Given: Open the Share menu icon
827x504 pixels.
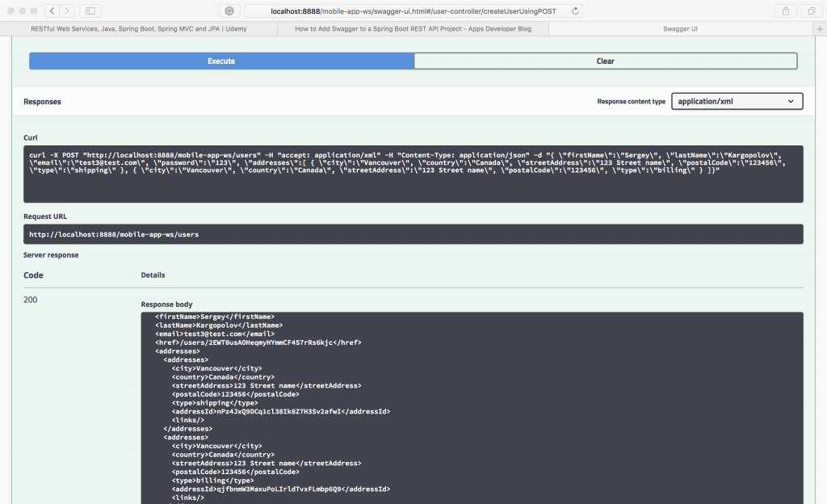Looking at the screenshot, I should coord(785,11).
